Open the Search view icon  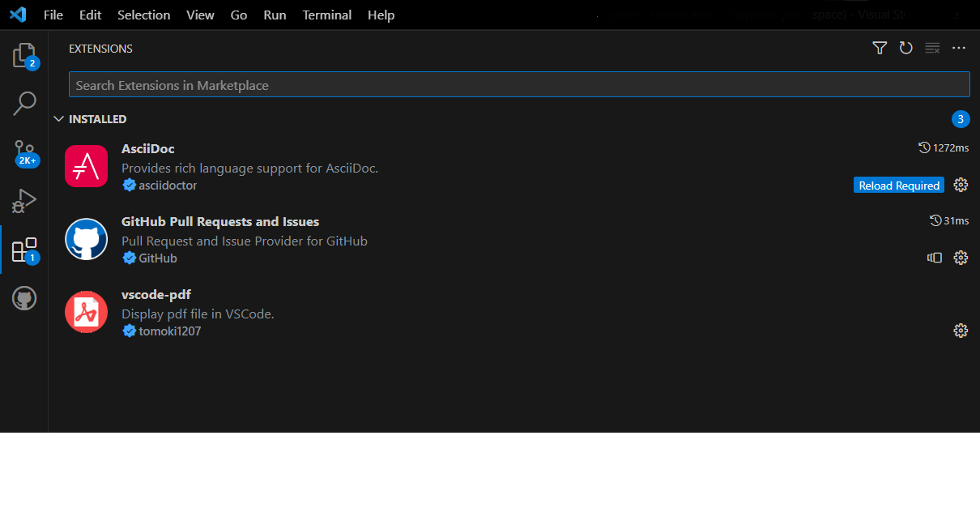[24, 103]
